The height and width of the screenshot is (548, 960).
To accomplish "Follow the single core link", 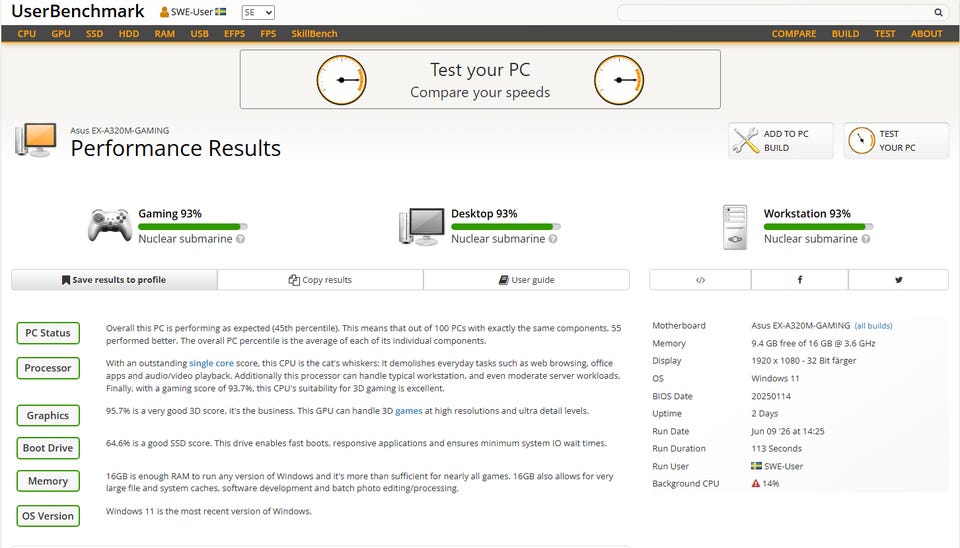I will coord(211,363).
